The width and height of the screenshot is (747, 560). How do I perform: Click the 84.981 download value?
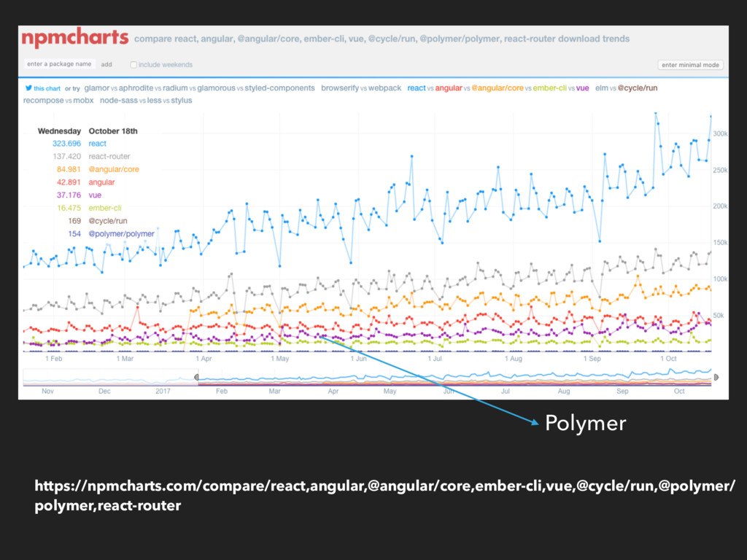[69, 169]
